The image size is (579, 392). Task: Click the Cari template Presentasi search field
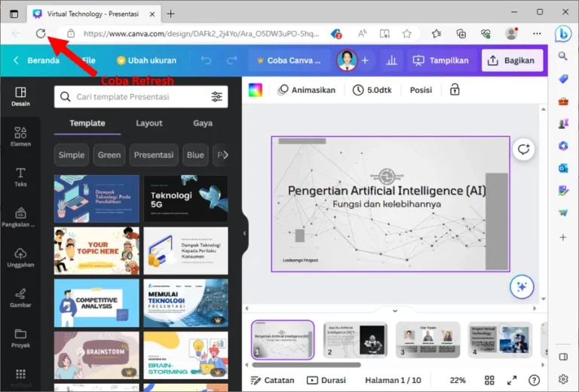point(141,96)
